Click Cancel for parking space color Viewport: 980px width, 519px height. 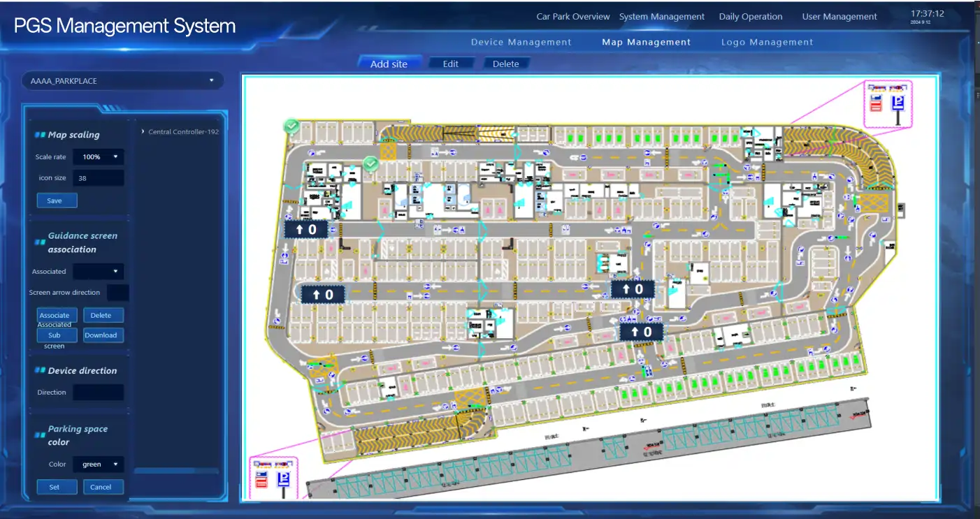103,487
